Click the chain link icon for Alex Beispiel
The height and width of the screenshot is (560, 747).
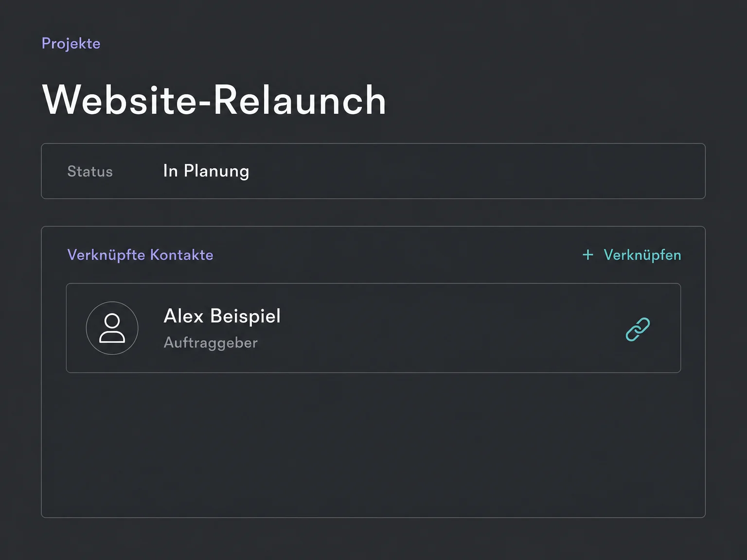638,329
